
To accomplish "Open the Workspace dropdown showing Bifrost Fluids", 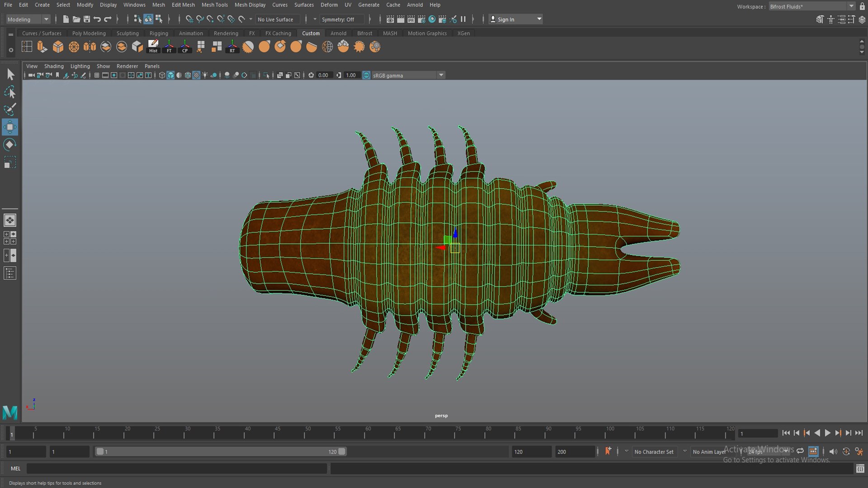I will click(x=811, y=6).
